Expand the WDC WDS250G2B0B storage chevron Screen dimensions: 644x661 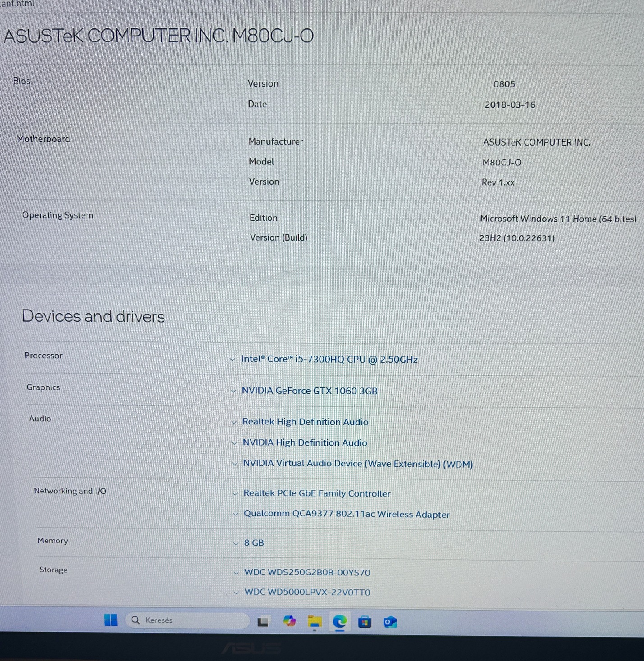(x=236, y=573)
